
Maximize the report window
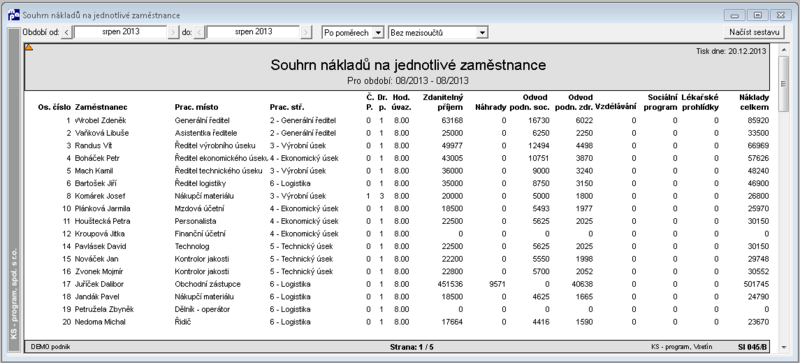(x=758, y=15)
